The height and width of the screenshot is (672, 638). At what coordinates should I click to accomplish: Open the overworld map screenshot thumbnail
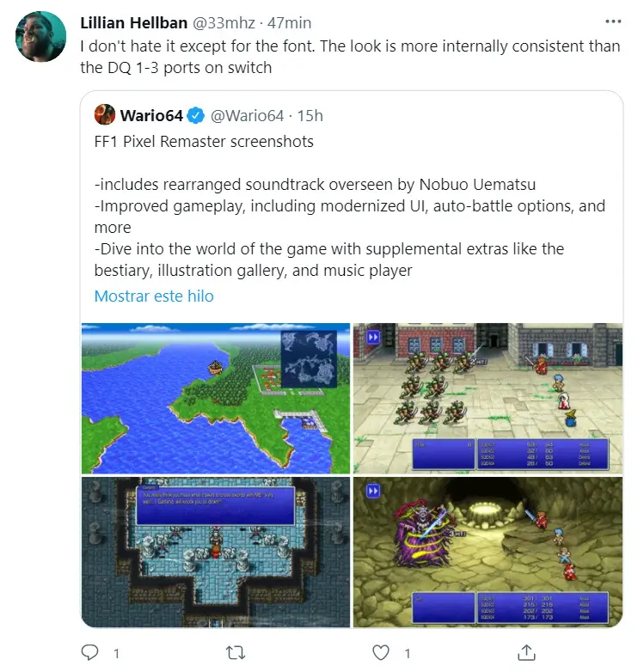(x=216, y=398)
